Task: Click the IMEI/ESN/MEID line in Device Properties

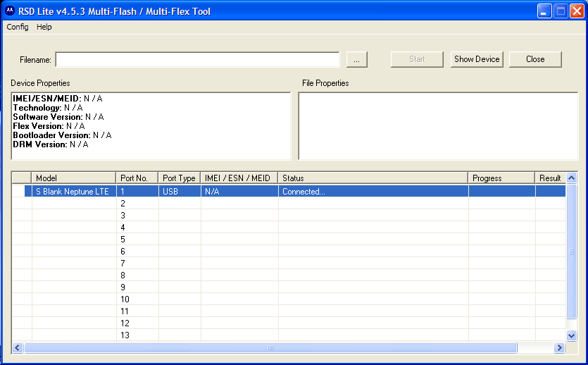Action: (57, 99)
